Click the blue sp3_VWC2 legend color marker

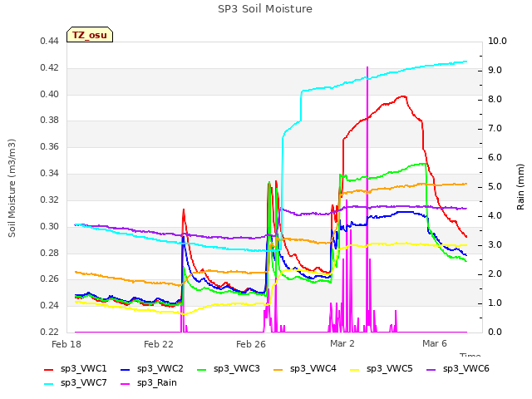(126, 369)
